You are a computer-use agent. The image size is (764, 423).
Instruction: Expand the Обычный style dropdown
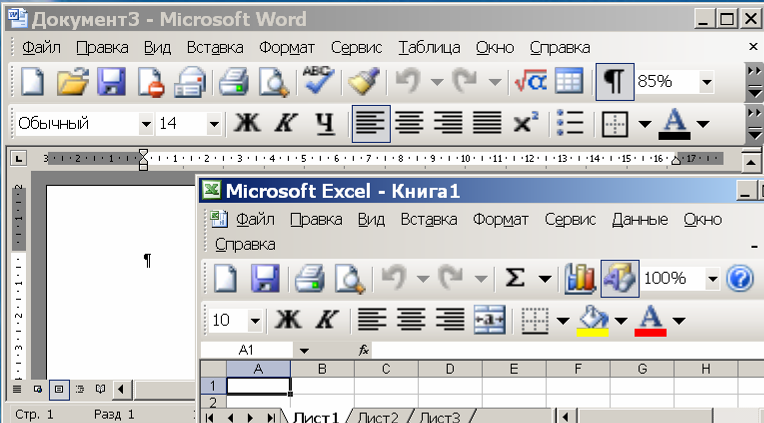pos(146,124)
